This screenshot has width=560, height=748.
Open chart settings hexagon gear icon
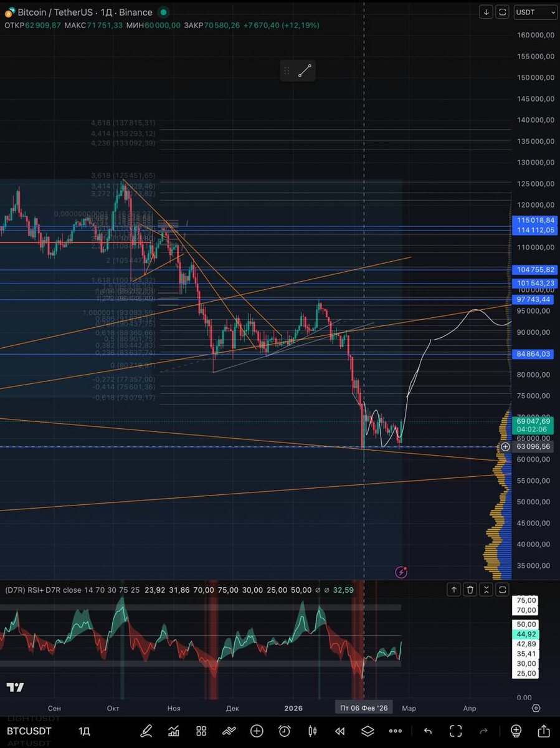click(x=536, y=708)
